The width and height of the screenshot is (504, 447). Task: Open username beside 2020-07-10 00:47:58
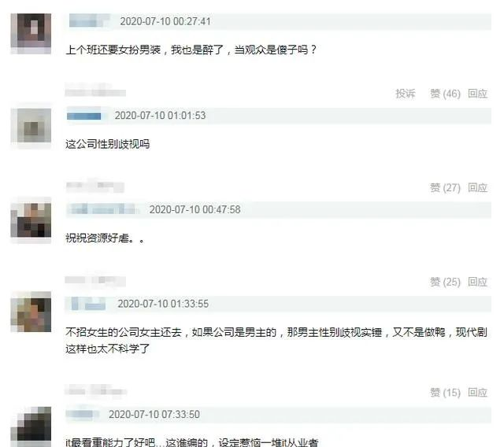tap(103, 209)
